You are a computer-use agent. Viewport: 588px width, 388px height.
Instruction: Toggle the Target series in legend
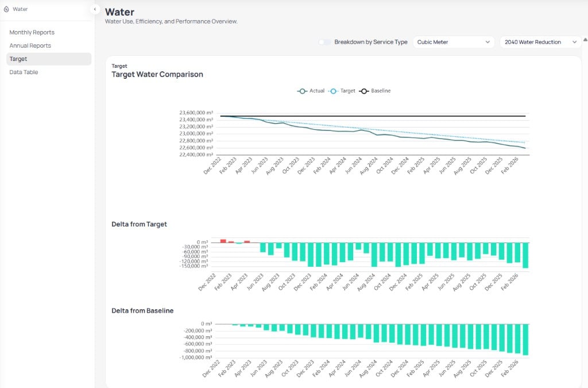tap(342, 91)
